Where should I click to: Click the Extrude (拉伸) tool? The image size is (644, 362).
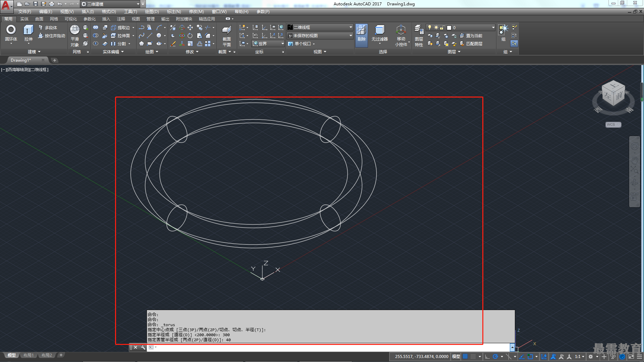click(x=28, y=34)
